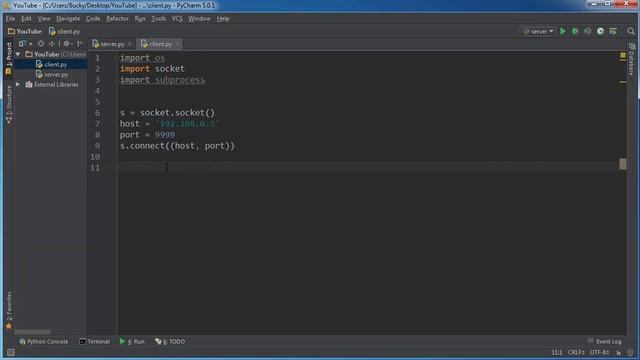640x360 pixels.
Task: Open the Event Log
Action: pyautogui.click(x=604, y=341)
